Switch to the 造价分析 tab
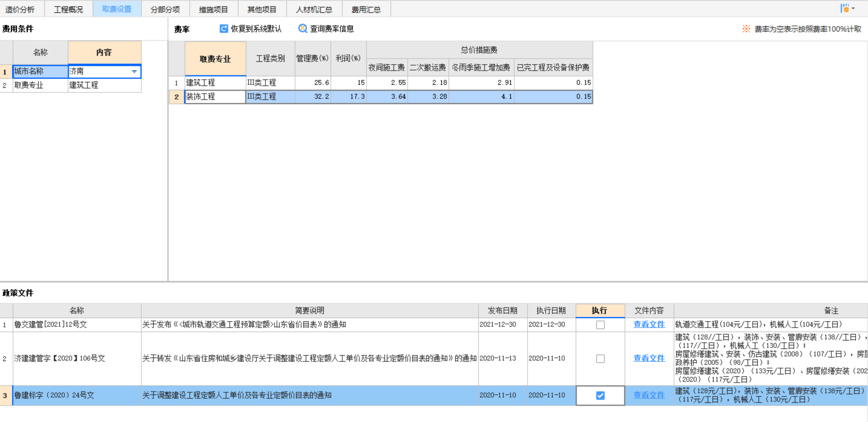 click(x=20, y=9)
